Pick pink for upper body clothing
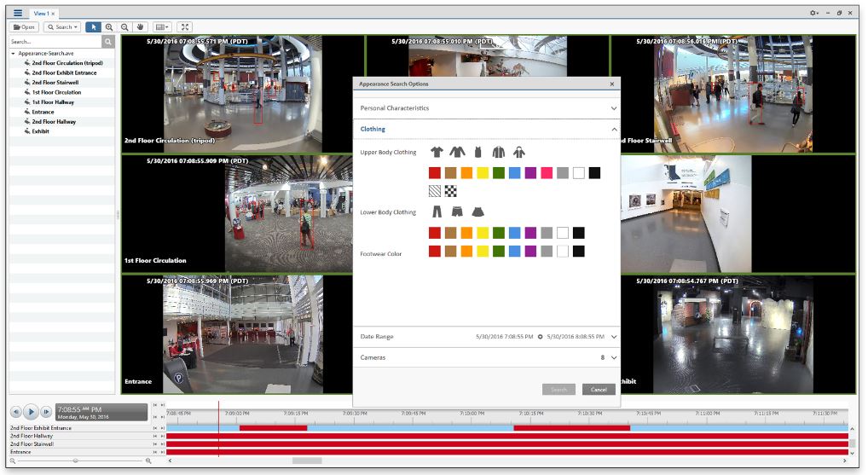The image size is (868, 475). tap(547, 173)
